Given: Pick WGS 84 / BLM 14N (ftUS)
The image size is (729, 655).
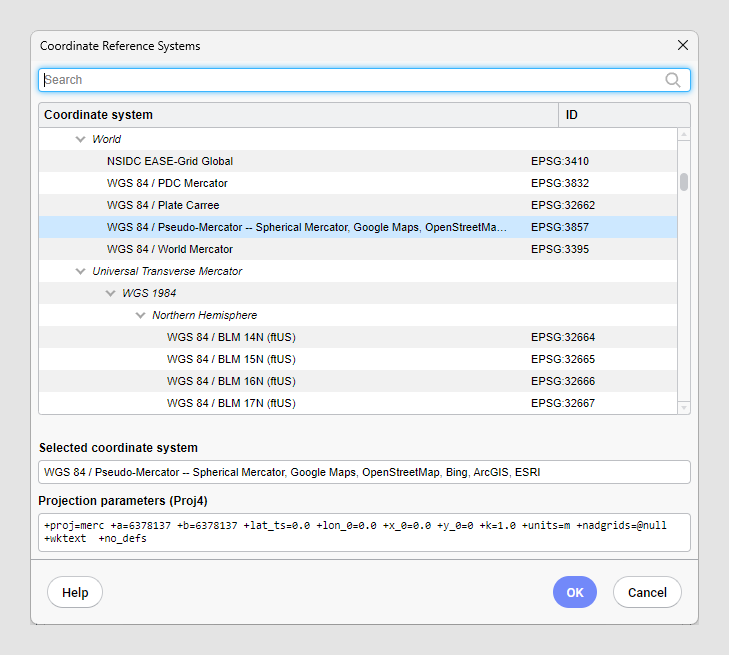Looking at the screenshot, I should point(231,337).
